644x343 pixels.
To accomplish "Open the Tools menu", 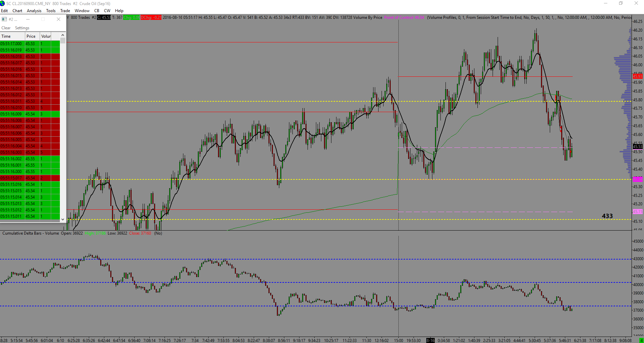I will [x=51, y=11].
